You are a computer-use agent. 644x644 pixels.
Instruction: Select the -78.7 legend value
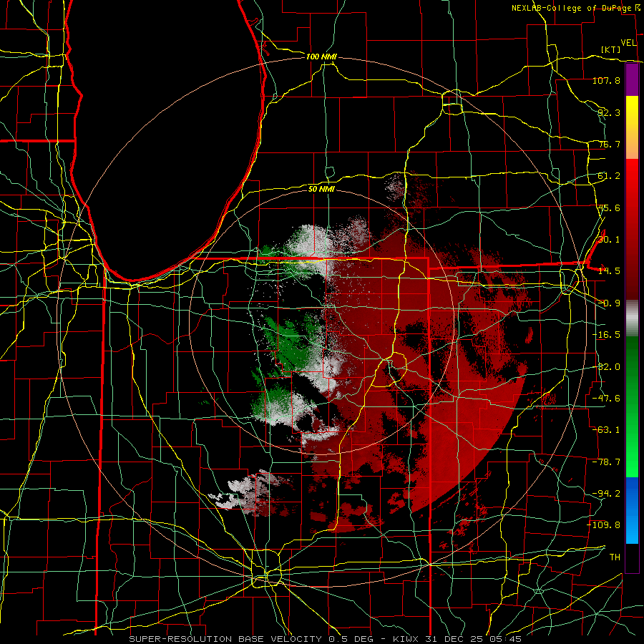pos(606,462)
